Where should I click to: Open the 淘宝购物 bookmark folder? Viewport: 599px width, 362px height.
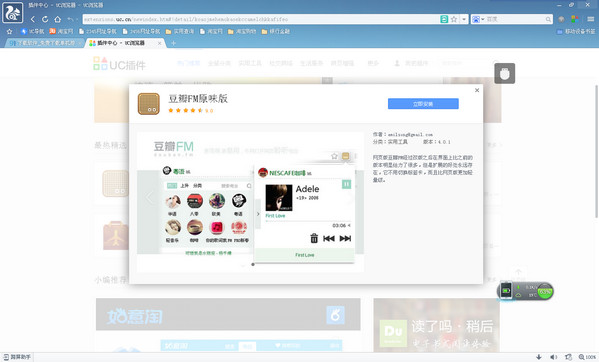[242, 31]
